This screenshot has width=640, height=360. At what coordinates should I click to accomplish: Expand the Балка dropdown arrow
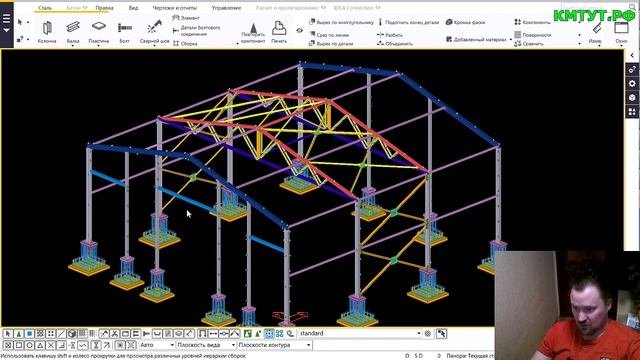pyautogui.click(x=73, y=46)
